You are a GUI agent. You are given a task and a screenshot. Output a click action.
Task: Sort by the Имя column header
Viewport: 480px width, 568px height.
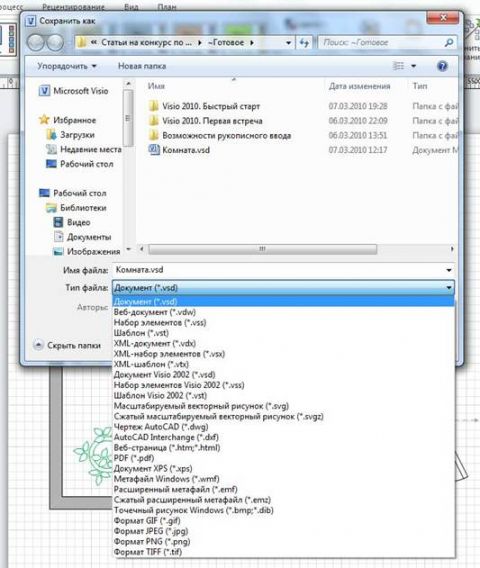(156, 86)
